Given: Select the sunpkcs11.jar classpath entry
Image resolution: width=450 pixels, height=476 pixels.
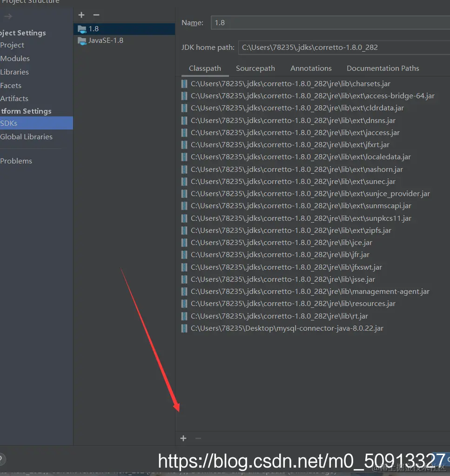Looking at the screenshot, I should (x=301, y=218).
